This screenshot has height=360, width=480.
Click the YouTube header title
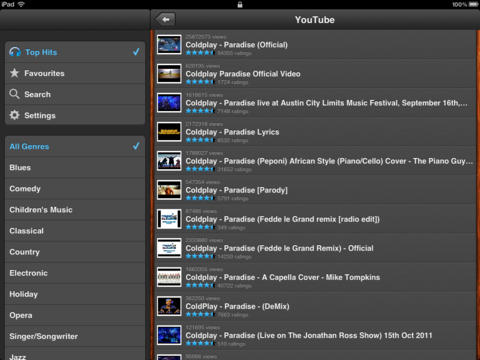click(315, 20)
